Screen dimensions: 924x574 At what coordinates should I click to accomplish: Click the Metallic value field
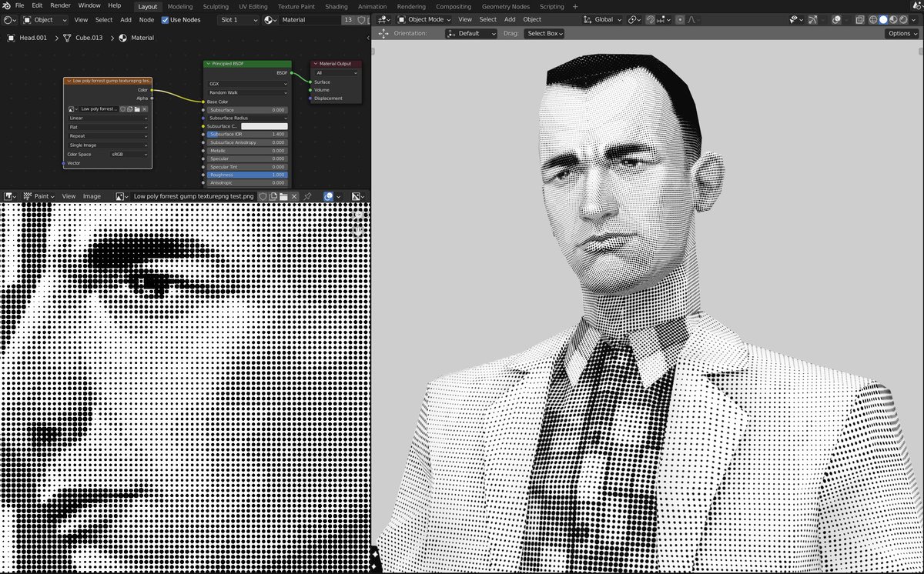(247, 151)
